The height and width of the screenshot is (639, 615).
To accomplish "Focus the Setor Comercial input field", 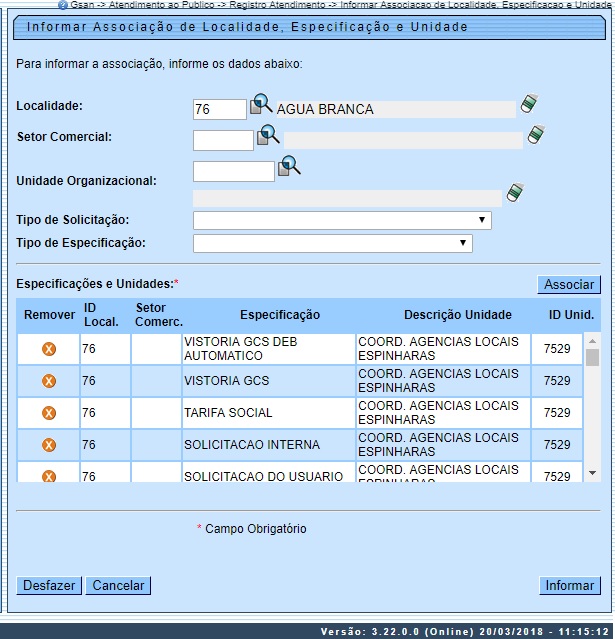I will coord(223,141).
